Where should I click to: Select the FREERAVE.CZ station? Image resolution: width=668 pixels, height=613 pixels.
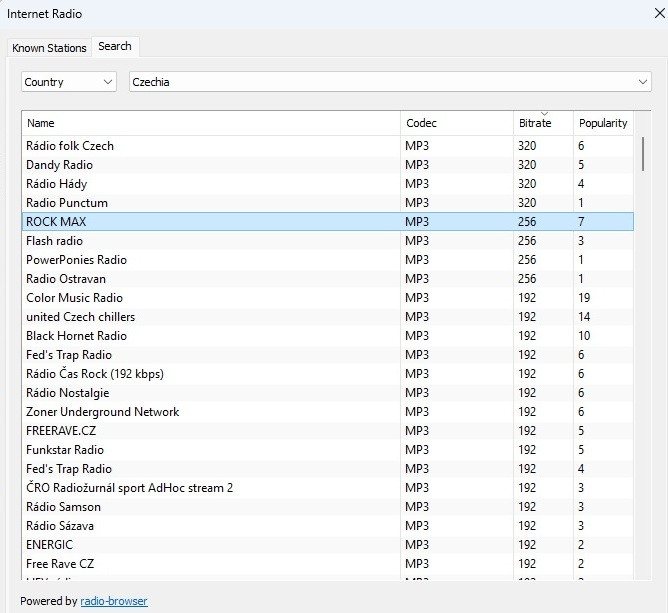328,431
